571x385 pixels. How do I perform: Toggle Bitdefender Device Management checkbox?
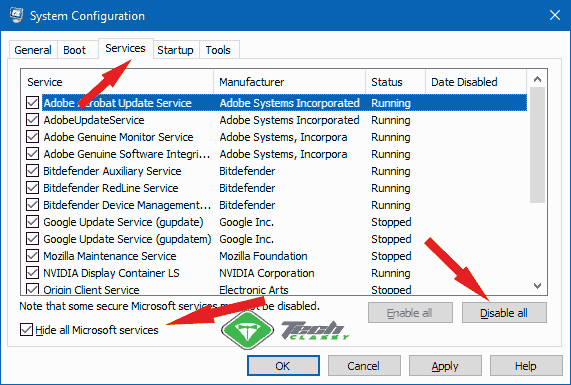click(32, 205)
